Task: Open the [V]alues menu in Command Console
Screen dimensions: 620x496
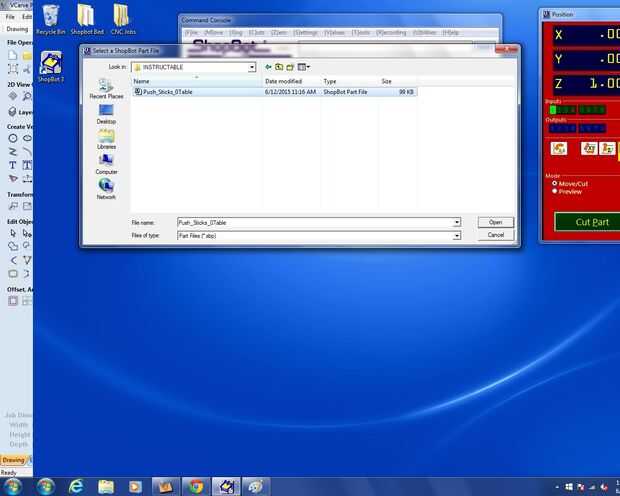Action: (334, 33)
